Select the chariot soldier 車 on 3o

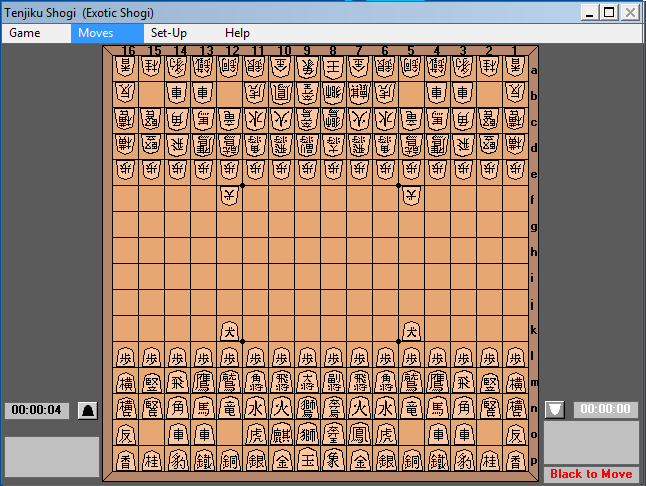(463, 434)
